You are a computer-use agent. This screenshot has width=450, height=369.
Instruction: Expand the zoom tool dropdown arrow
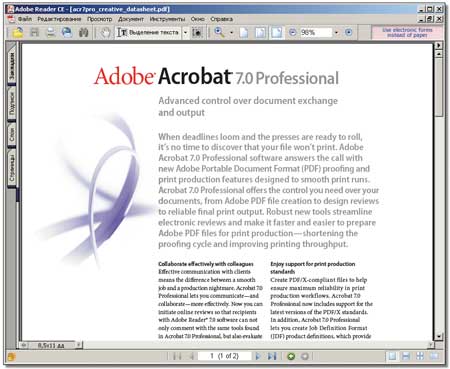tap(231, 33)
